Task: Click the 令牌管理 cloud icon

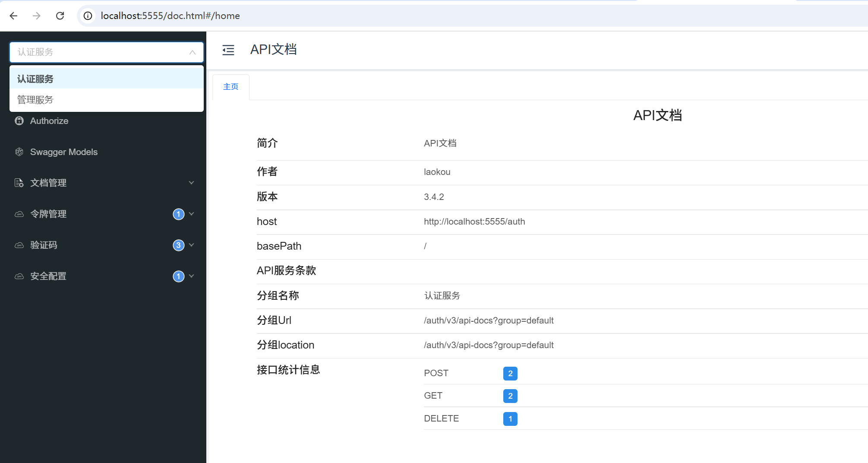Action: (19, 214)
